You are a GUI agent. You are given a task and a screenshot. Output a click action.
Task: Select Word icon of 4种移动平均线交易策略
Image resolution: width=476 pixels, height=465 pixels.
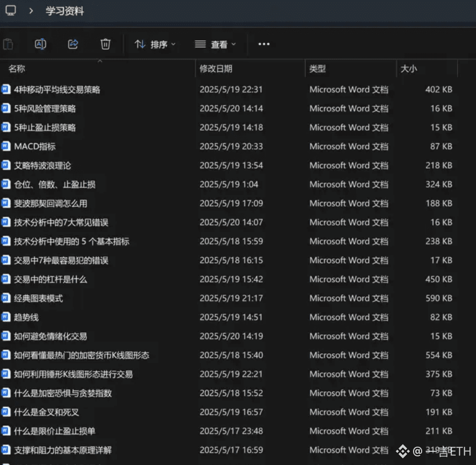pyautogui.click(x=6, y=89)
